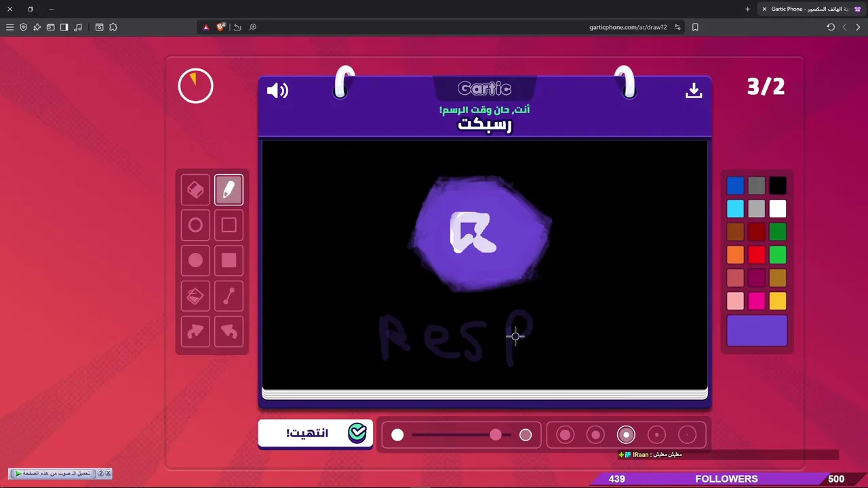This screenshot has height=488, width=868.
Task: Pick the bright green color swatch
Action: click(778, 254)
